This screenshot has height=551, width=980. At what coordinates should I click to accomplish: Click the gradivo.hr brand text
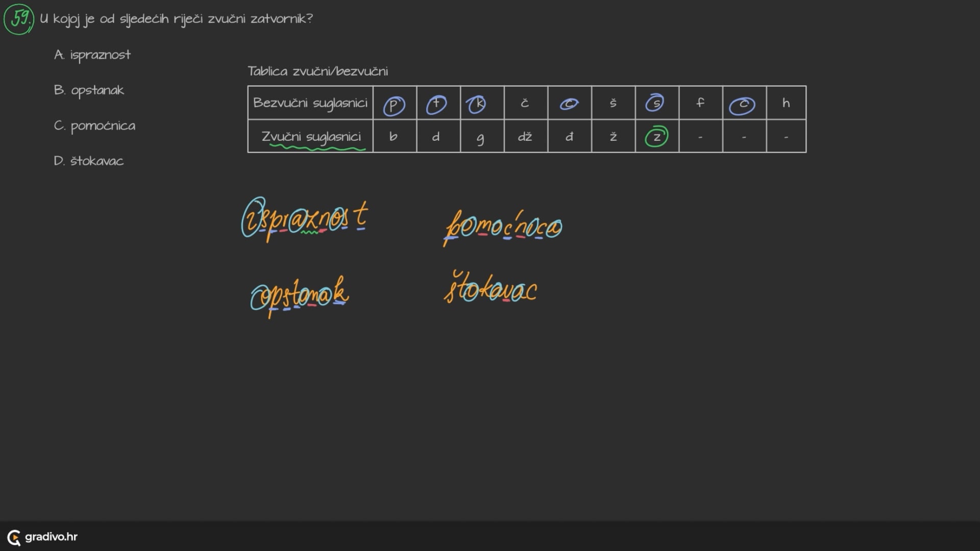[x=51, y=537]
